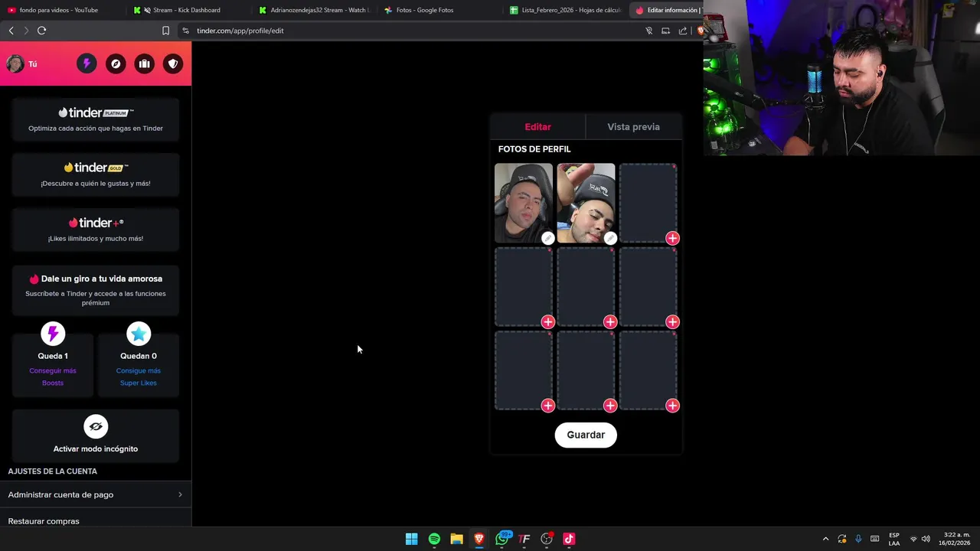The image size is (980, 551).
Task: Switch to the Stream - Kick Dashboard tab
Action: point(187,10)
